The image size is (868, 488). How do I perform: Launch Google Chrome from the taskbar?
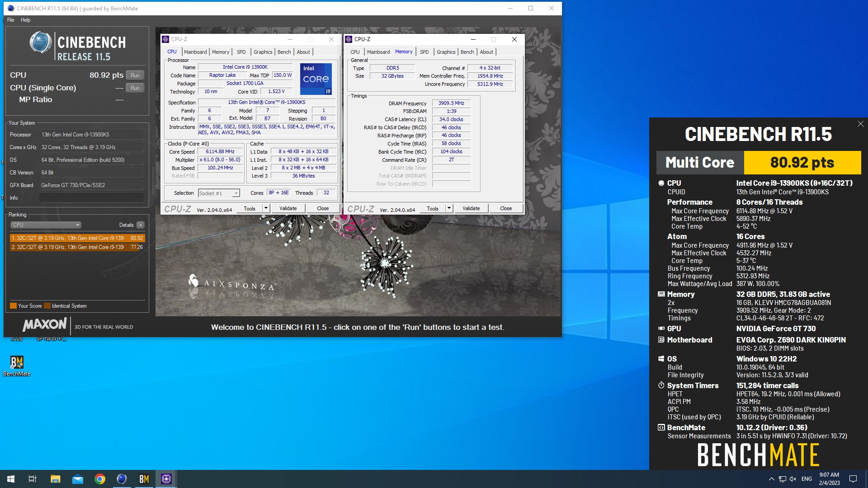pos(100,479)
